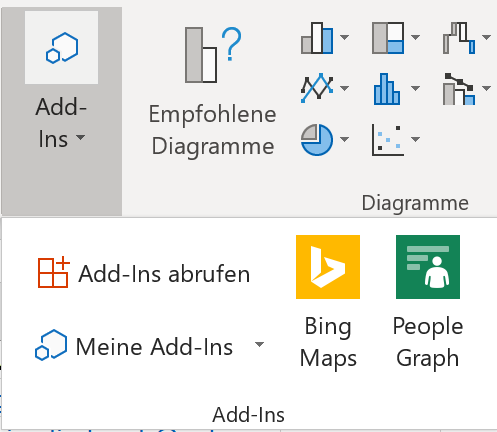The height and width of the screenshot is (432, 497).
Task: Expand the histogram chart dropdown arrow
Action: click(x=415, y=88)
